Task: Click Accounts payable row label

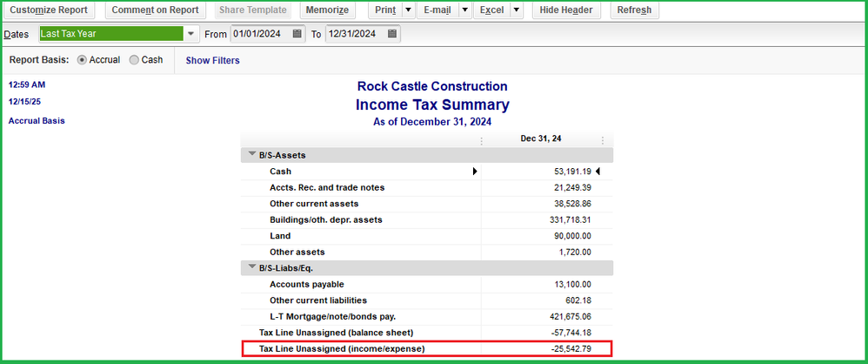Action: 307,284
